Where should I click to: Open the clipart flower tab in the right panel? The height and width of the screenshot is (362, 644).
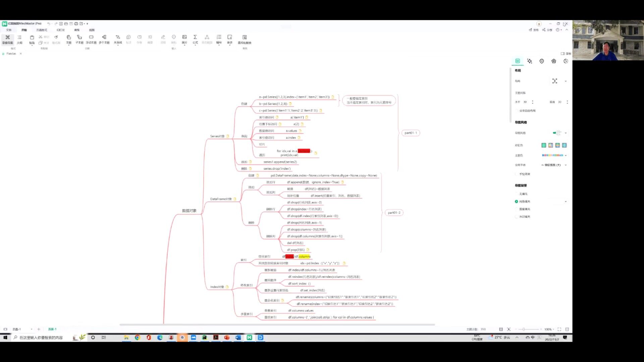point(554,61)
